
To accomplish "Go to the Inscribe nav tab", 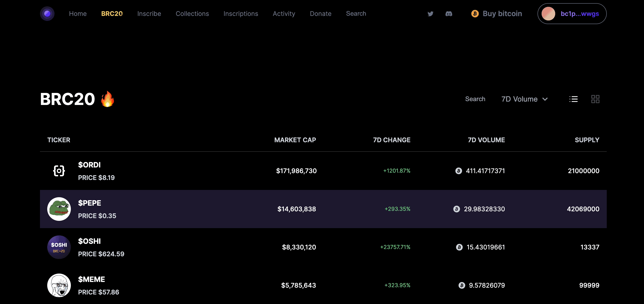I will click(x=149, y=13).
